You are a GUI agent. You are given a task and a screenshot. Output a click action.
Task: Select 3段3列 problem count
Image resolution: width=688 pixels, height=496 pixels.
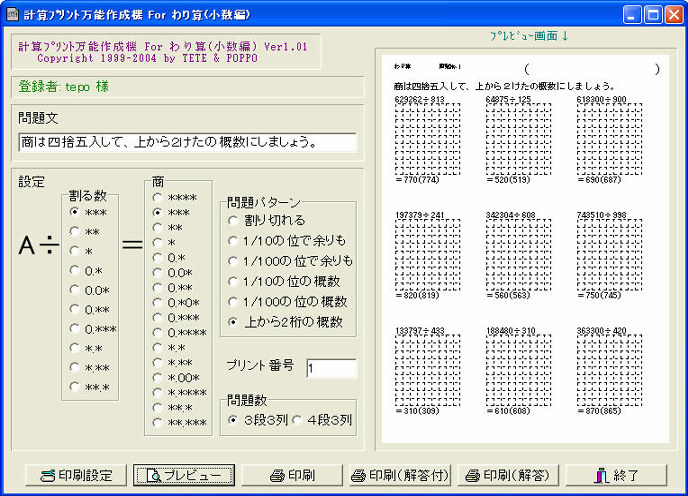coord(258,420)
